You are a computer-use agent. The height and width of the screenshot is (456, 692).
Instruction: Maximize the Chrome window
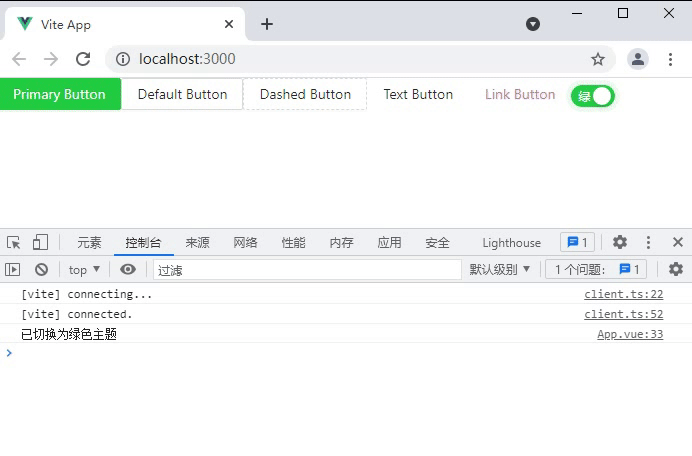[623, 13]
